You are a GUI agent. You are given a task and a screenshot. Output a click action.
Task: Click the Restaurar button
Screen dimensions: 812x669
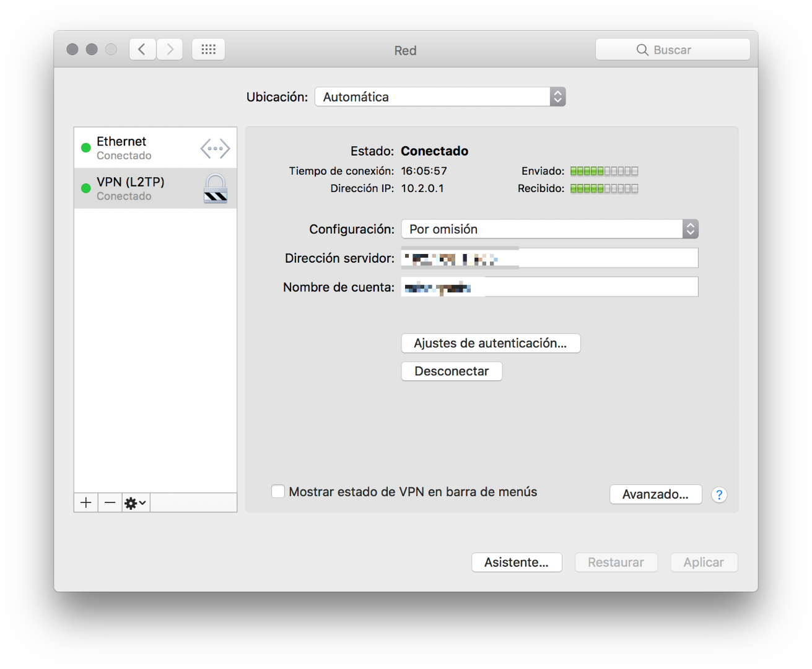(x=616, y=562)
